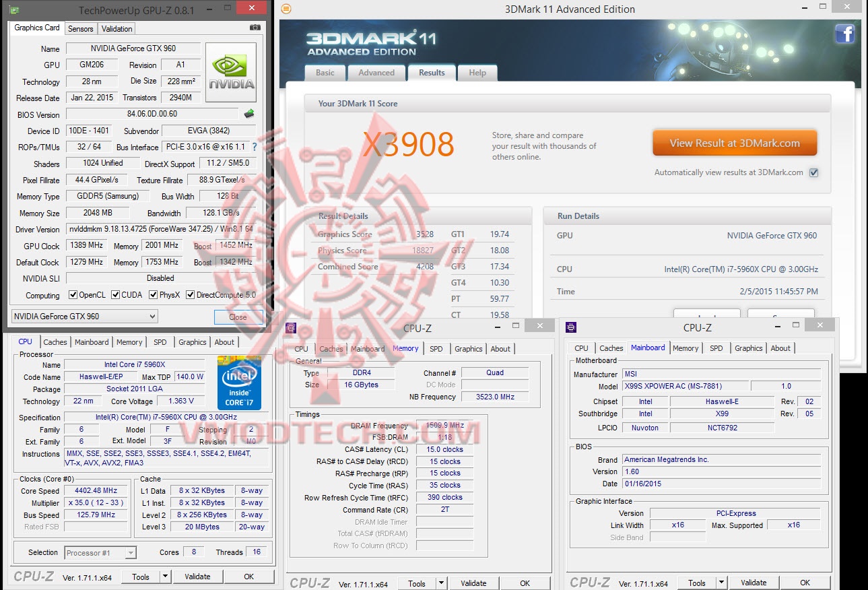
Task: Toggle the PhysX checkbox
Action: [x=154, y=295]
